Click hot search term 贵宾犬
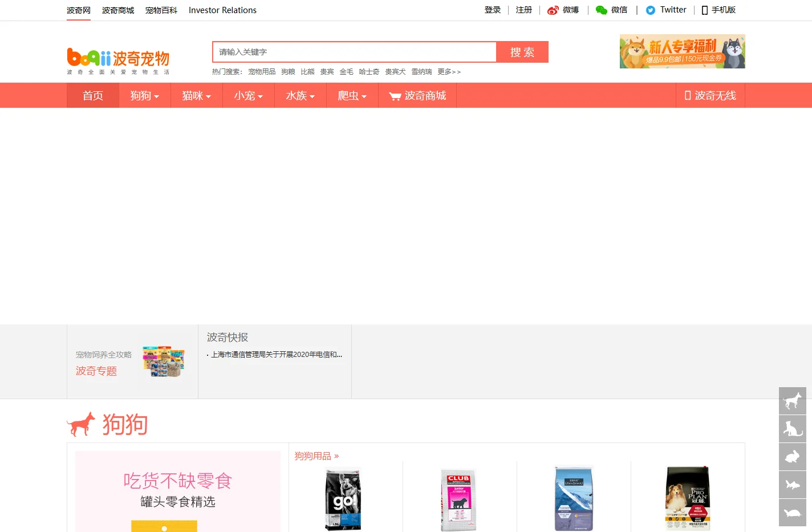The image size is (812, 532). (395, 72)
